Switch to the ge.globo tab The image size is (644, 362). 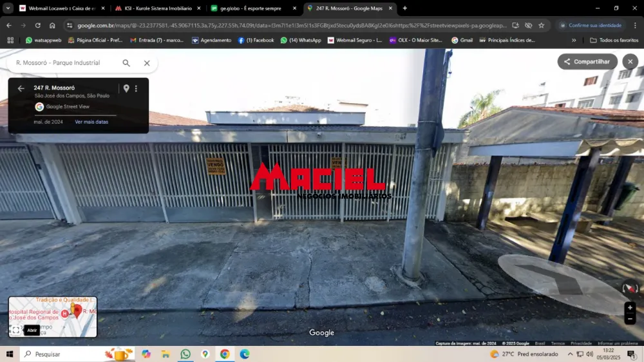click(250, 8)
